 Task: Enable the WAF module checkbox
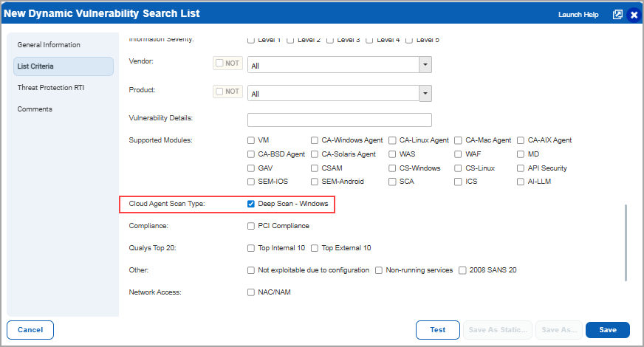tap(458, 154)
